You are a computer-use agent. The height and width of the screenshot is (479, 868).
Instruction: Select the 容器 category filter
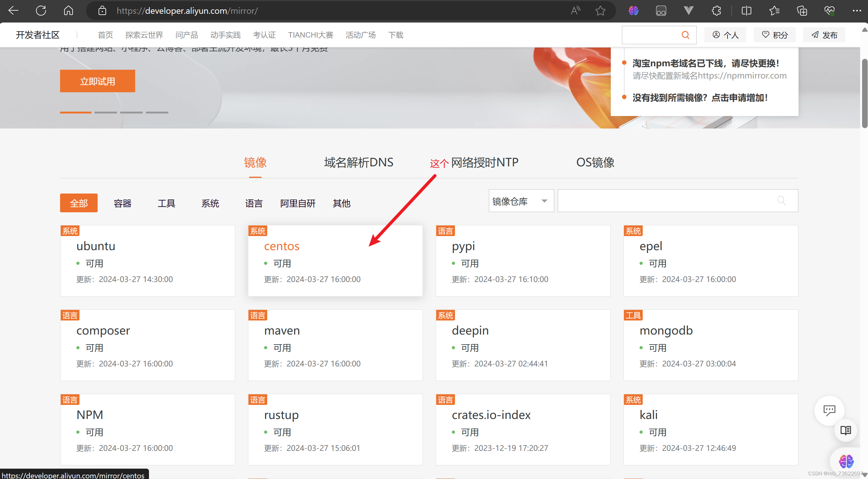pyautogui.click(x=122, y=203)
